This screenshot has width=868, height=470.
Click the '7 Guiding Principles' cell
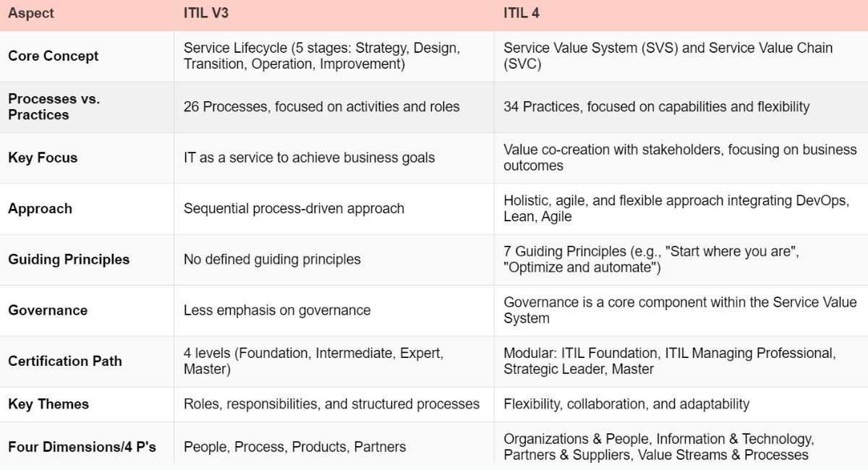coord(651,260)
